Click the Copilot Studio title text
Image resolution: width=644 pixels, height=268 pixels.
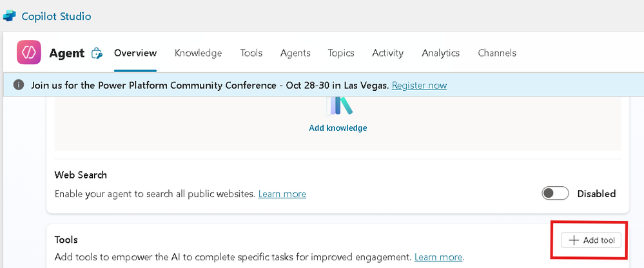56,16
